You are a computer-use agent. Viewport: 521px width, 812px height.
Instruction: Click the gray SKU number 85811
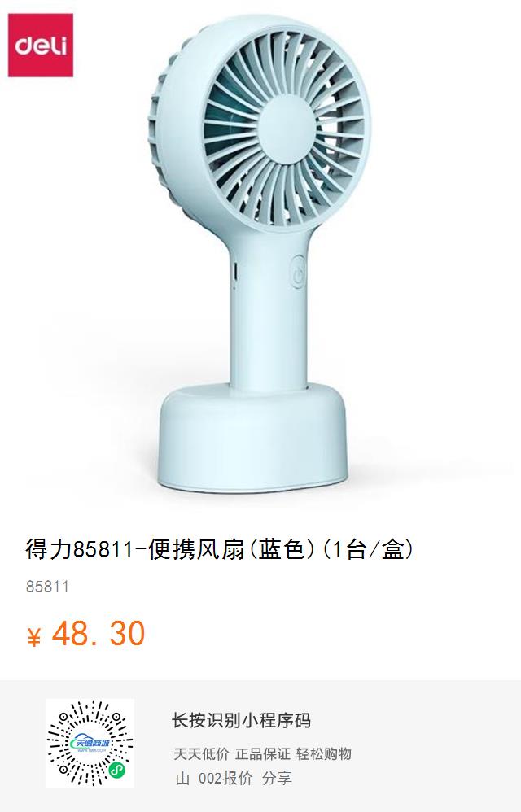[x=47, y=587]
